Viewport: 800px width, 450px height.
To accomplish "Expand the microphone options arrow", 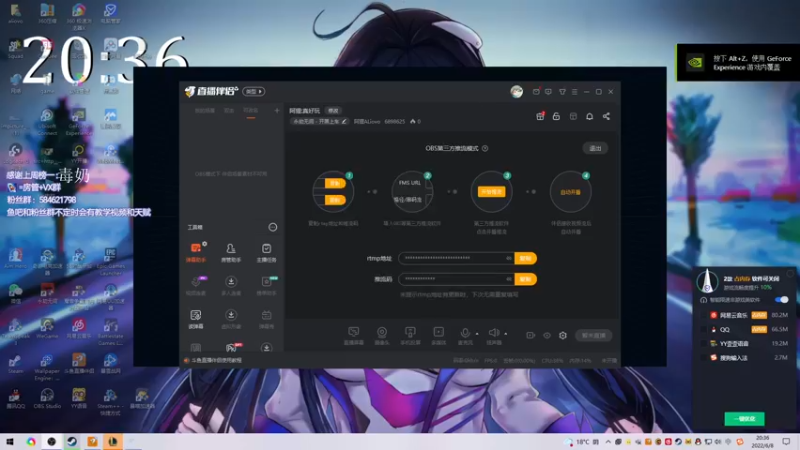I will coord(477,334).
